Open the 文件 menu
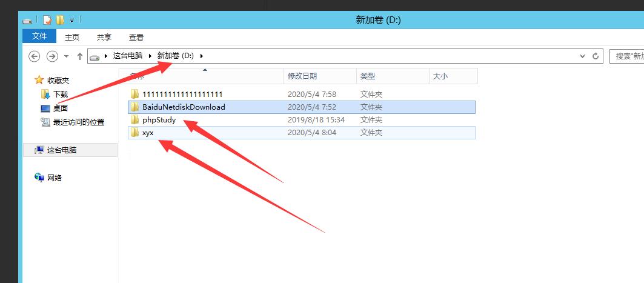The width and height of the screenshot is (644, 283). 39,36
